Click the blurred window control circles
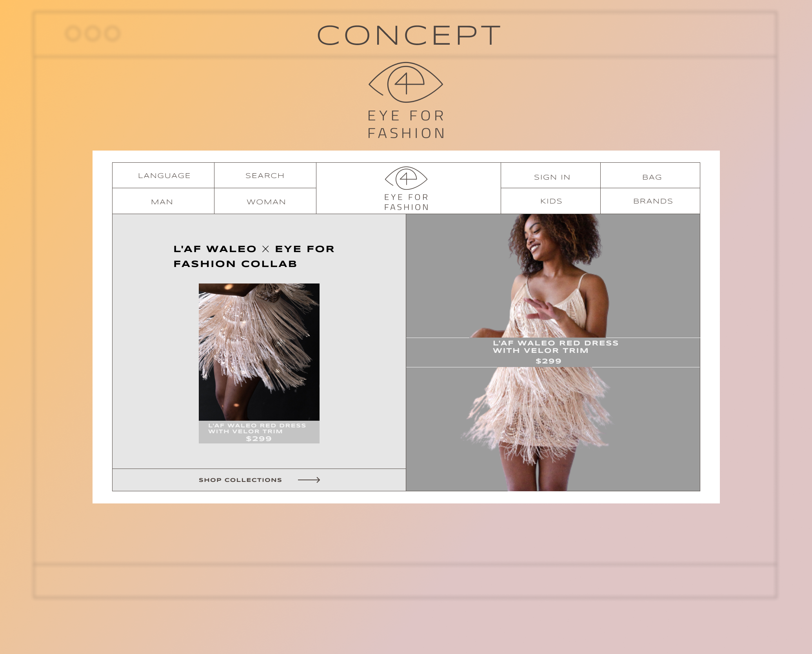Viewport: 812px width, 654px height. [93, 34]
